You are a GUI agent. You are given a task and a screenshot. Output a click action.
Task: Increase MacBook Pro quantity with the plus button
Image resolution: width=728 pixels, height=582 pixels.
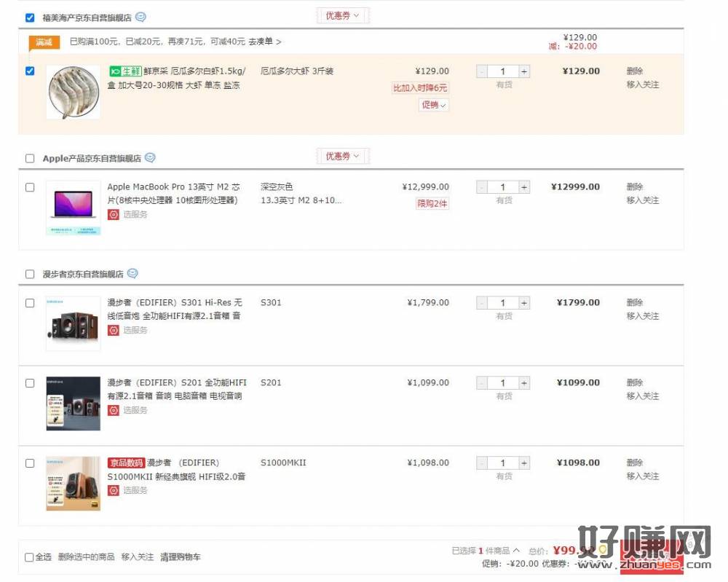(x=523, y=187)
